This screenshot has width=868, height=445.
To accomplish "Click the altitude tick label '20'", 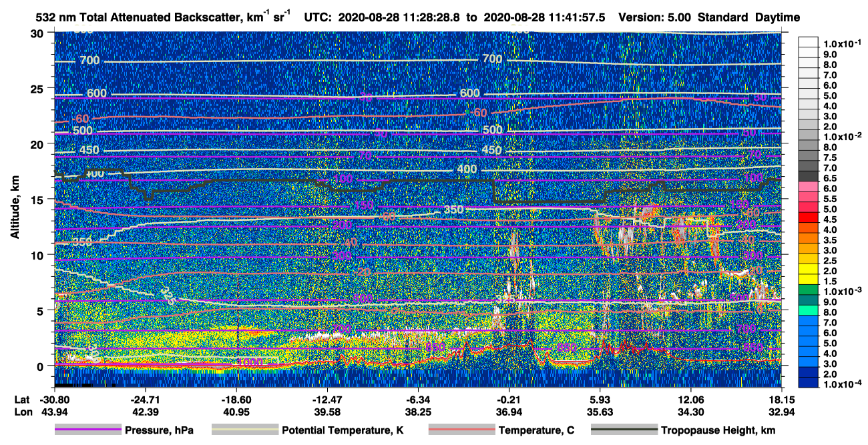I will pos(39,143).
